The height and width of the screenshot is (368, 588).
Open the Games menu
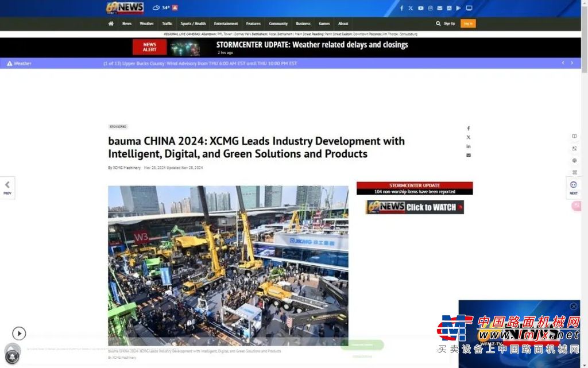(324, 24)
